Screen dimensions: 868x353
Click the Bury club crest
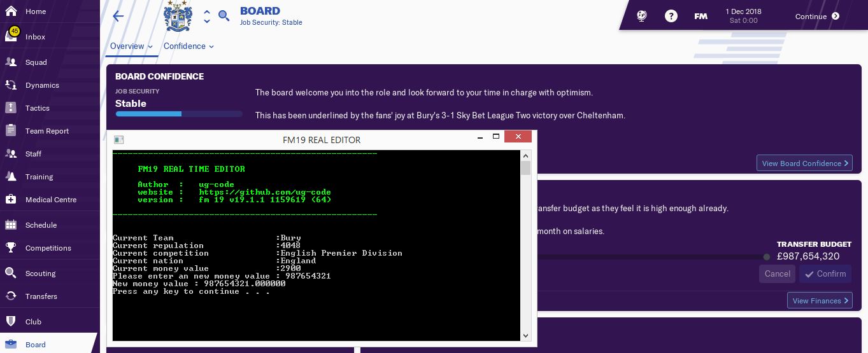pyautogui.click(x=178, y=16)
